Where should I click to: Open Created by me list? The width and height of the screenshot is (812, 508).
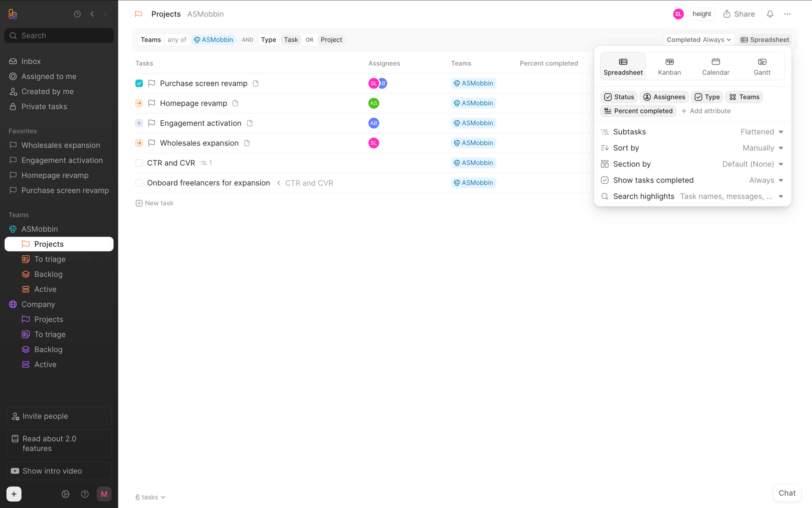59,91
